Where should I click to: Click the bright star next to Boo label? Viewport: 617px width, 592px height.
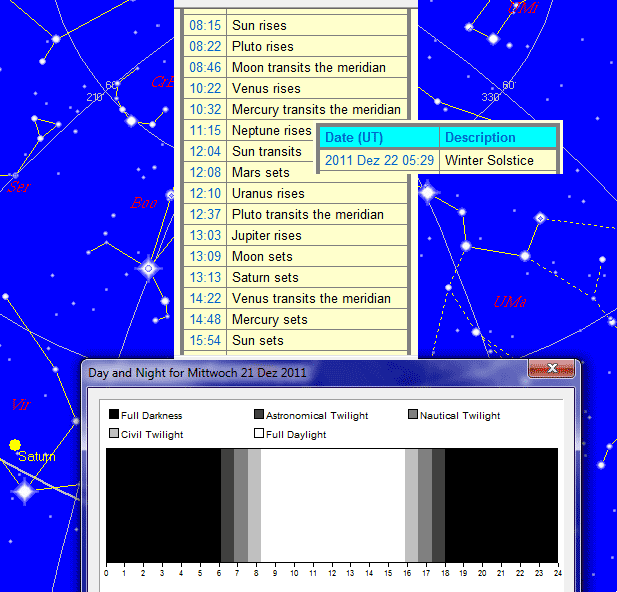pos(149,268)
